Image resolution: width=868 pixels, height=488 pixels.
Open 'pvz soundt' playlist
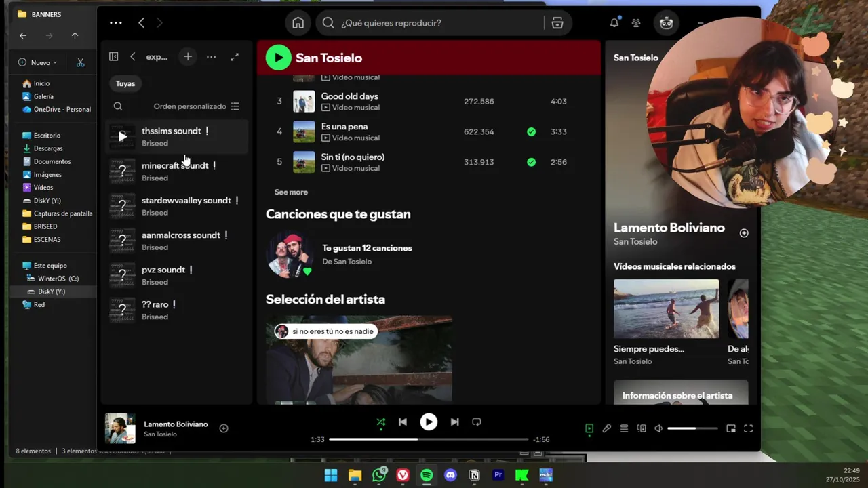[x=177, y=275]
